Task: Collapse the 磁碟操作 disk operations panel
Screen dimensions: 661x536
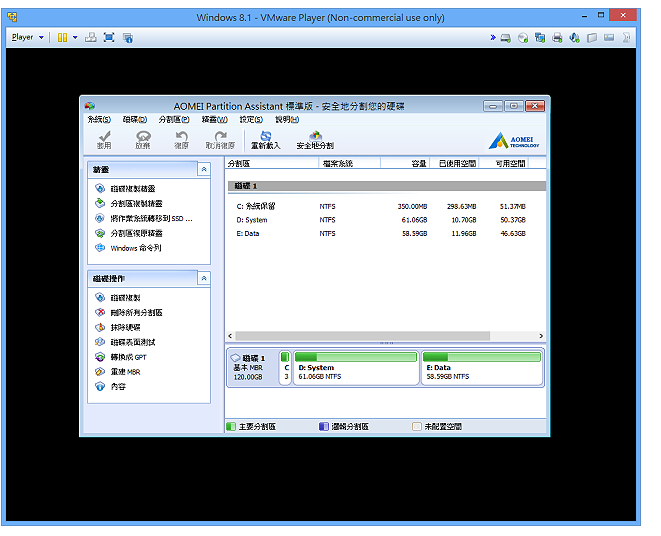Action: (204, 278)
